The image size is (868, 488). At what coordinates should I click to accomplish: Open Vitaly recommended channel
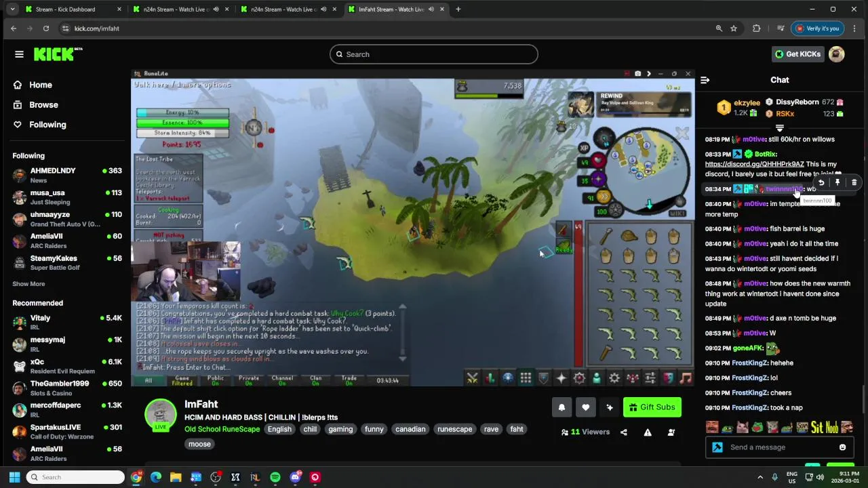coord(66,322)
